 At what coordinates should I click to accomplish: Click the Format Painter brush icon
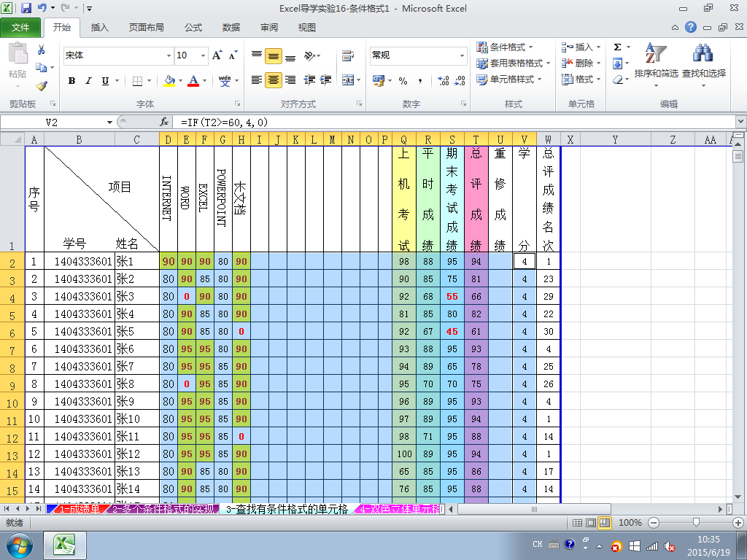42,86
